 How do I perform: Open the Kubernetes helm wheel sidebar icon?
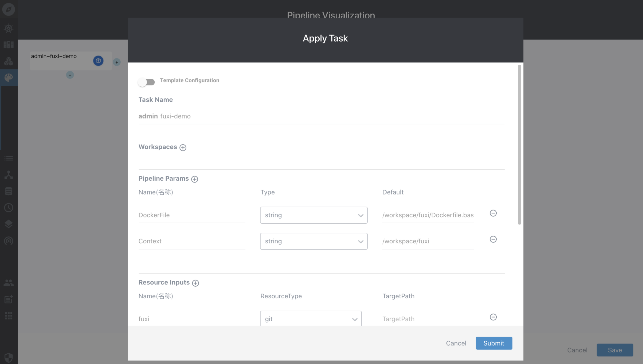pyautogui.click(x=9, y=28)
